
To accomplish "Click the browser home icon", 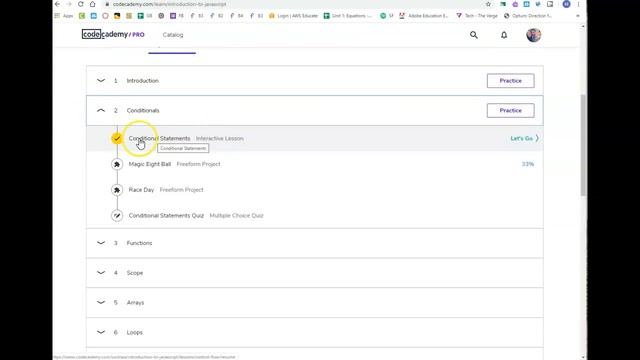I will pyautogui.click(x=93, y=4).
